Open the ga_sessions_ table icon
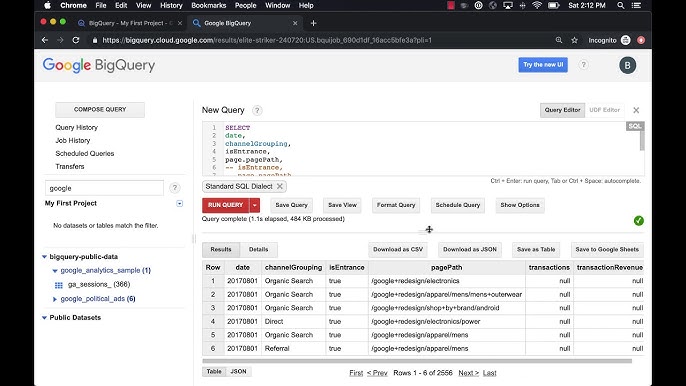 click(59, 285)
